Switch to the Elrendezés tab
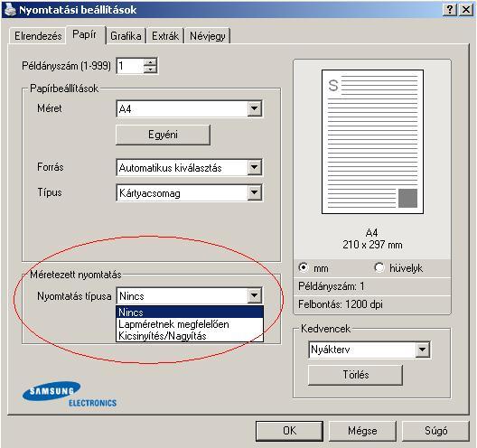This screenshot has width=477, height=448. click(38, 36)
